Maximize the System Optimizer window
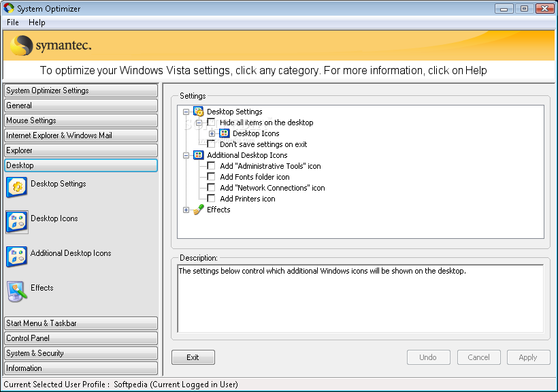 tap(524, 9)
